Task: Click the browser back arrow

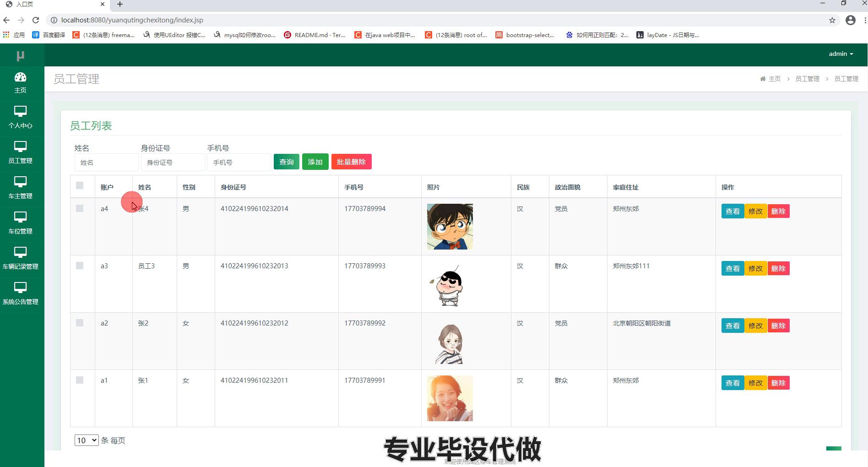Action: coord(6,20)
